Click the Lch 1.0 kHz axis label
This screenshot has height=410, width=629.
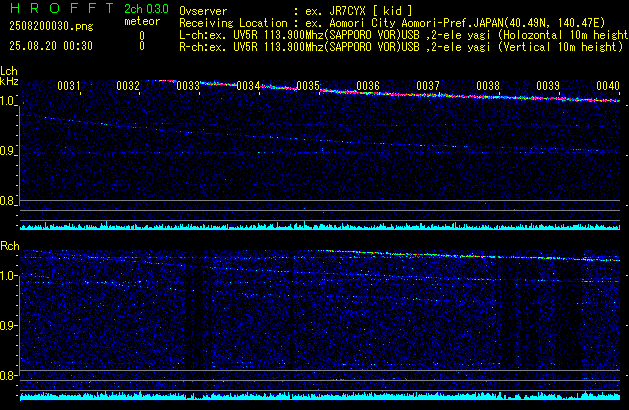click(x=7, y=101)
